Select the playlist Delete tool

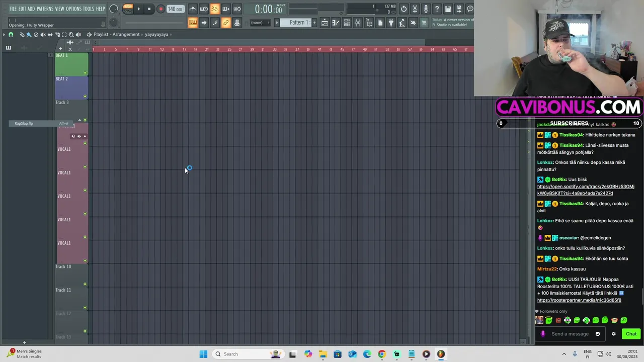click(36, 35)
